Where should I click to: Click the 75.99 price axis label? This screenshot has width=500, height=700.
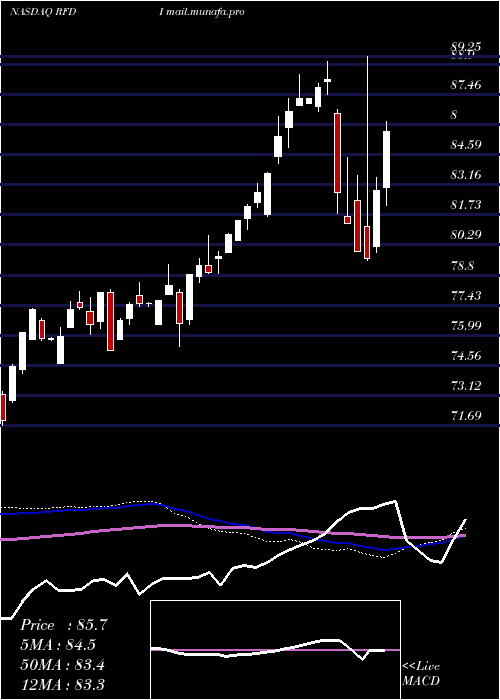coord(466,325)
